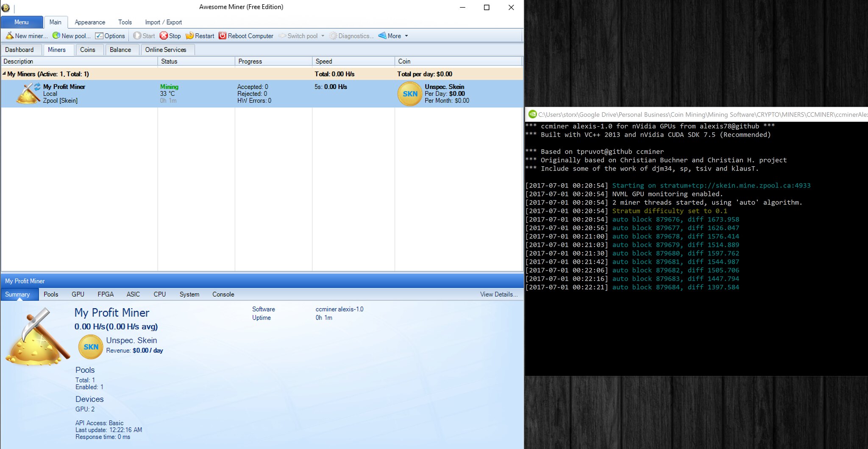Screen dimensions: 868x449
Task: Sort by the Speed column header
Action: click(353, 61)
